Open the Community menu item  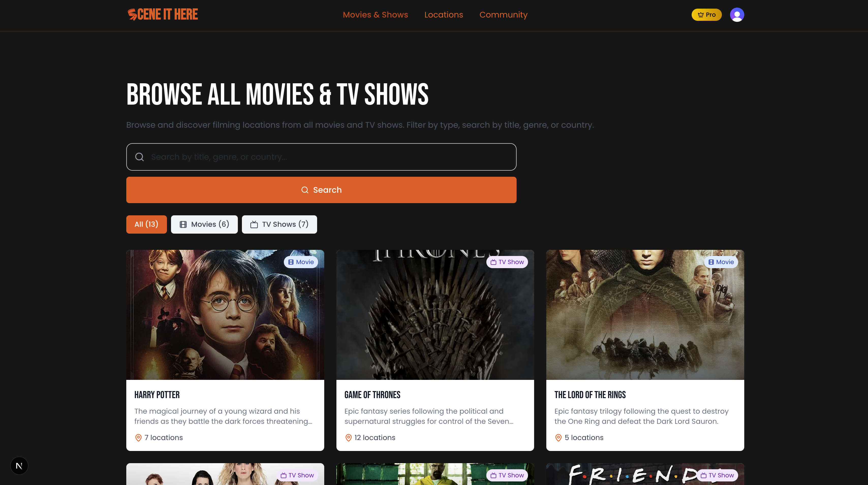pos(503,14)
